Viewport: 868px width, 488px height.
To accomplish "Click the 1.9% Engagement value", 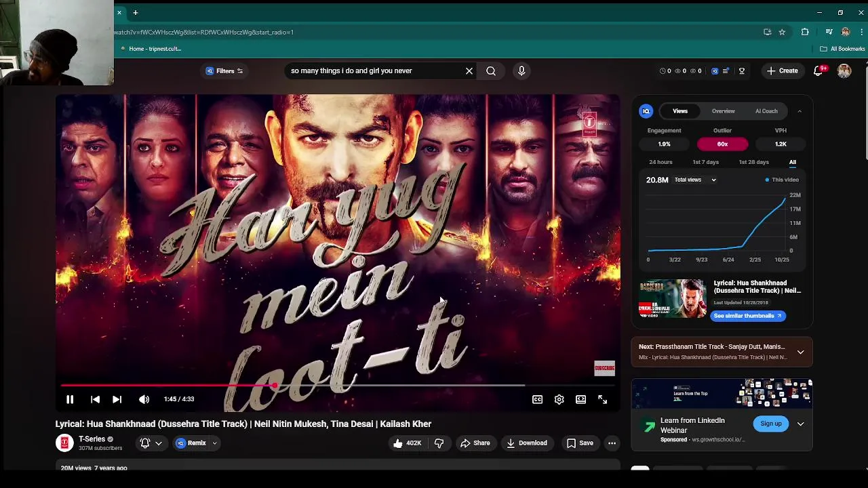I will click(664, 144).
